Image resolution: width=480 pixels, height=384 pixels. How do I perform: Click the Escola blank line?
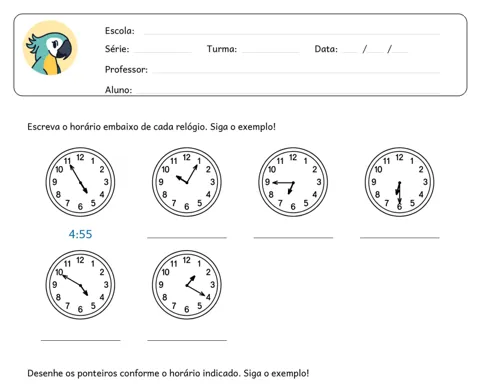[x=292, y=34]
